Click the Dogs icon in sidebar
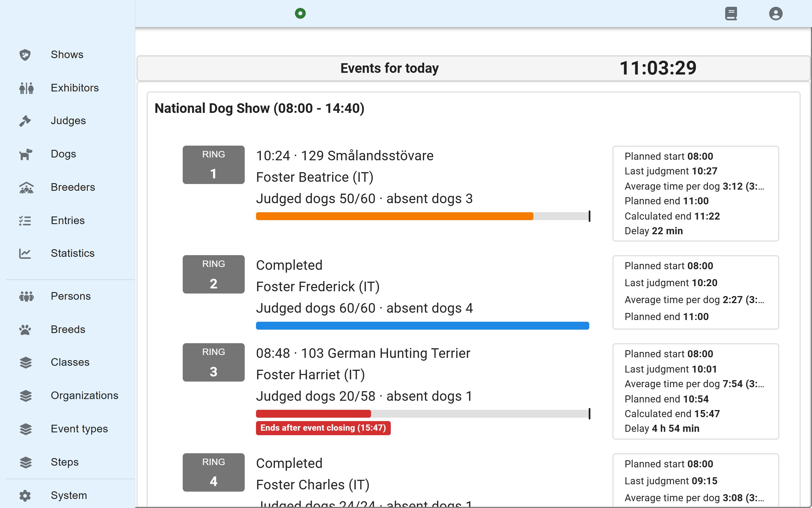812x508 pixels. [x=25, y=154]
